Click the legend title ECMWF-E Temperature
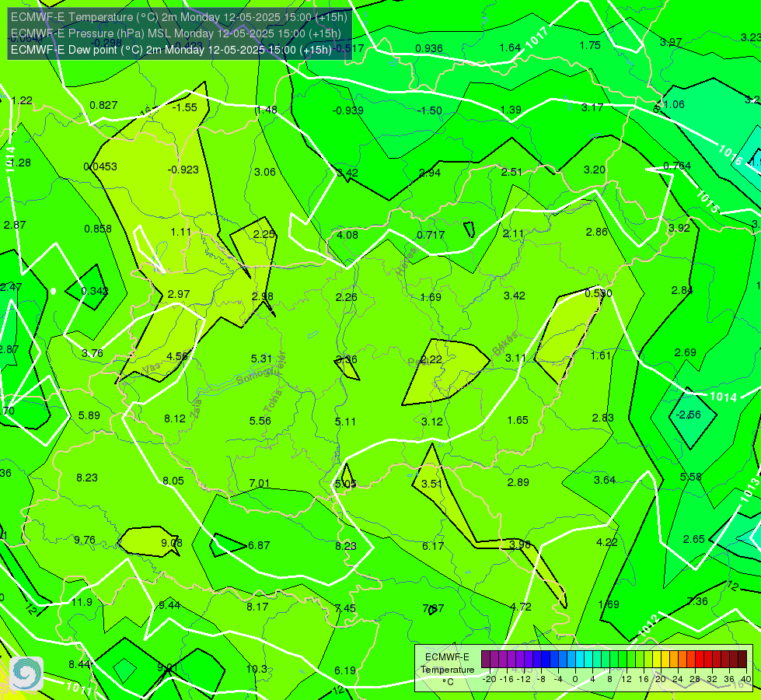 click(448, 663)
